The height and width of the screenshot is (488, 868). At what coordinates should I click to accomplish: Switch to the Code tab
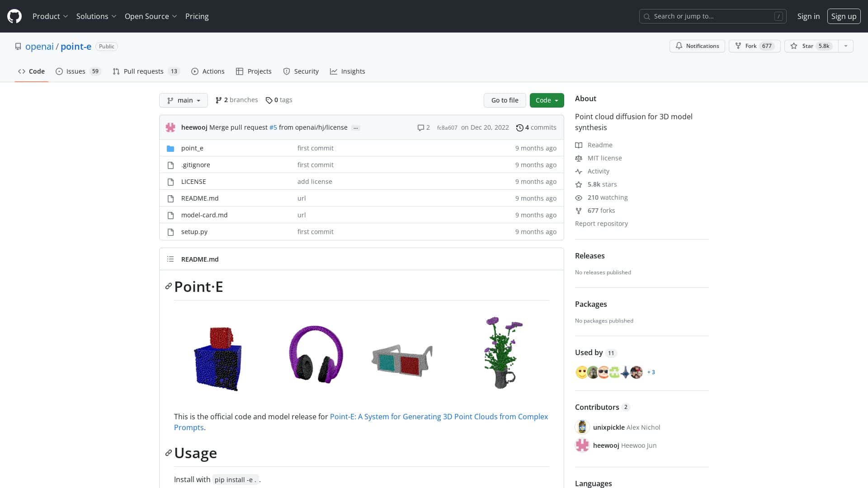[32, 71]
